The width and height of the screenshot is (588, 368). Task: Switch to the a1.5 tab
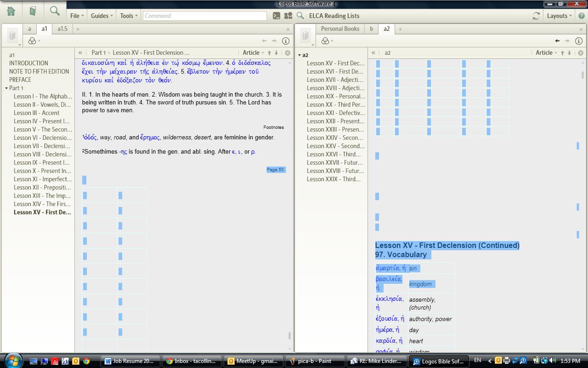(x=62, y=29)
